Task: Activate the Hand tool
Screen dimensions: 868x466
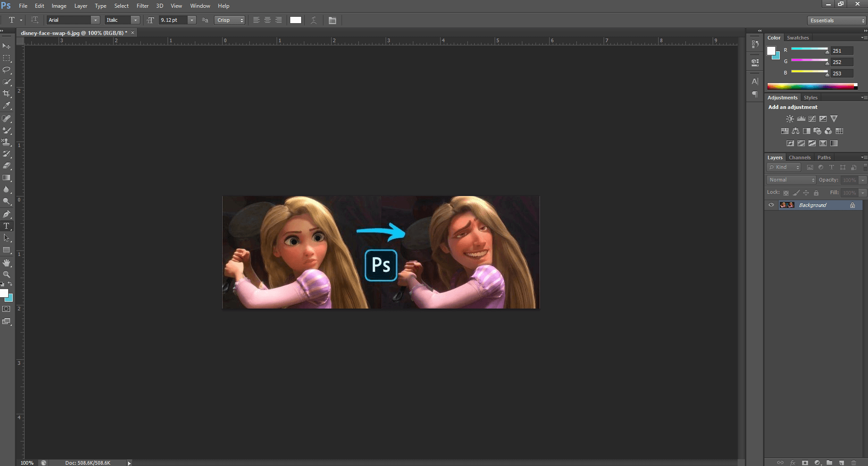Action: point(6,263)
